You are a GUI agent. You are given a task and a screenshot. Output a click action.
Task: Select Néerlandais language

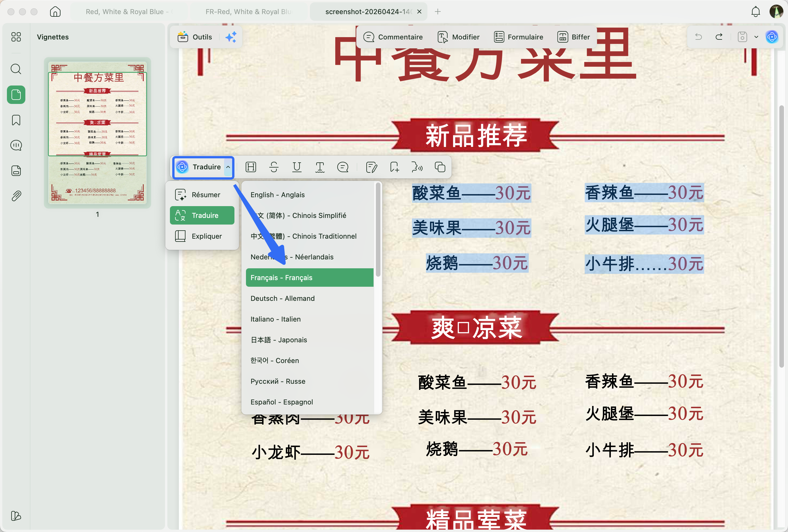[310, 257]
